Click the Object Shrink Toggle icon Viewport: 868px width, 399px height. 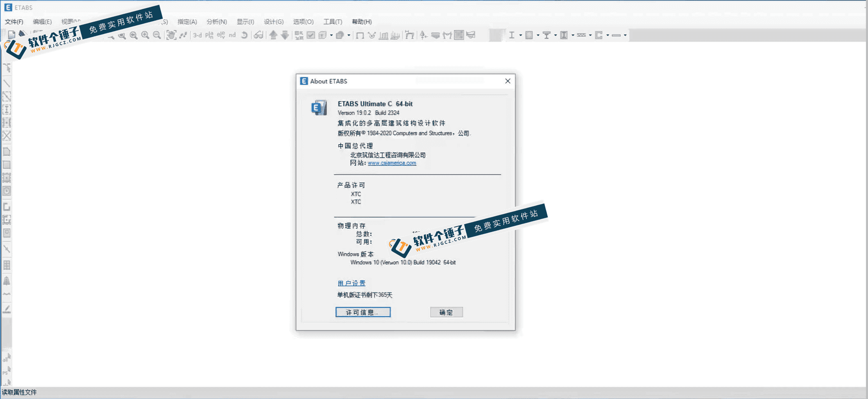click(299, 35)
